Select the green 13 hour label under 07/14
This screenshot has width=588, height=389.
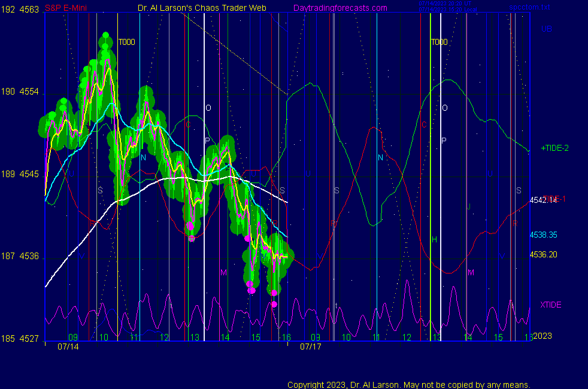(194, 338)
